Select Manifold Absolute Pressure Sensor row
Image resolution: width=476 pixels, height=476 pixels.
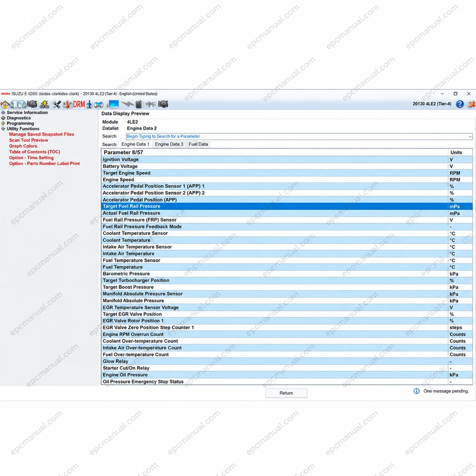pos(287,294)
